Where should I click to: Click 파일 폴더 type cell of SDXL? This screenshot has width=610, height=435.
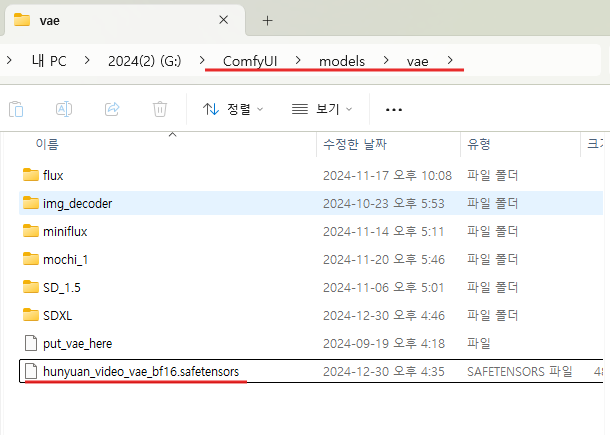[x=493, y=316]
